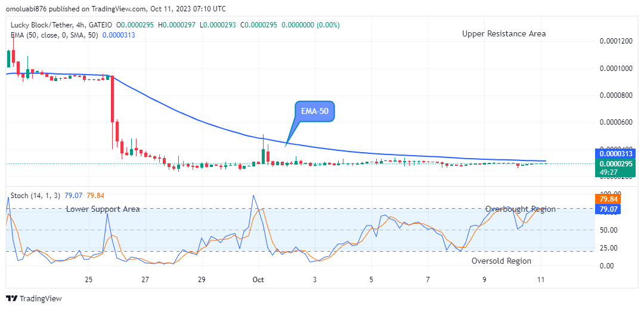Click the 'Overbought Region' text label
The image size is (644, 309).
[x=521, y=209]
